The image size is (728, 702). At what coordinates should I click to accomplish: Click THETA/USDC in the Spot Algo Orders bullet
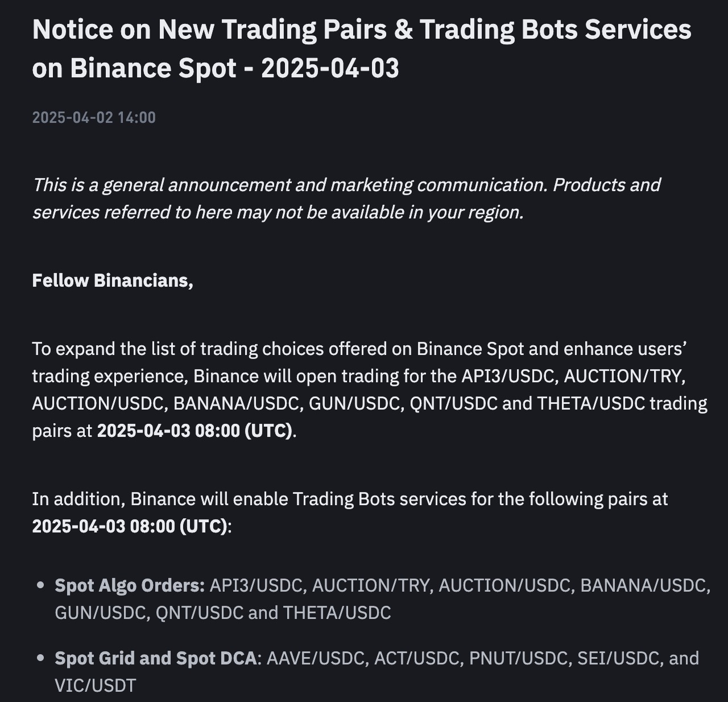point(337,613)
